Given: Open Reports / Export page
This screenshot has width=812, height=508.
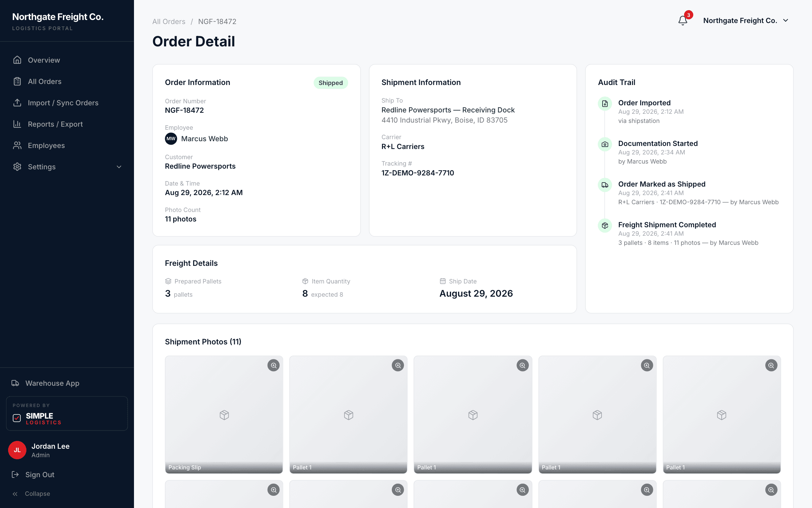Looking at the screenshot, I should click(x=67, y=124).
